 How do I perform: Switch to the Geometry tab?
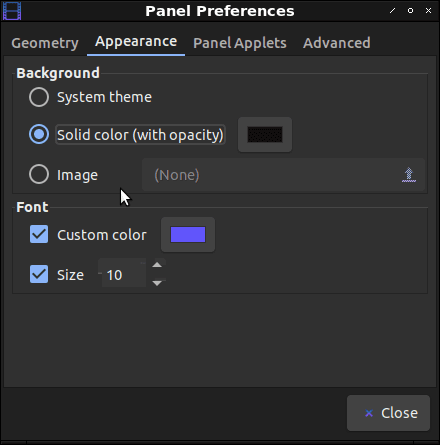pyautogui.click(x=45, y=43)
